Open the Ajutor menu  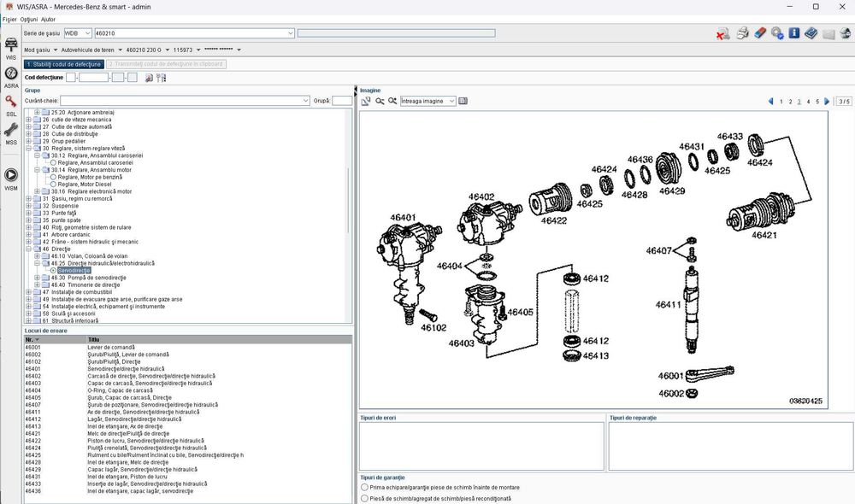(48, 19)
